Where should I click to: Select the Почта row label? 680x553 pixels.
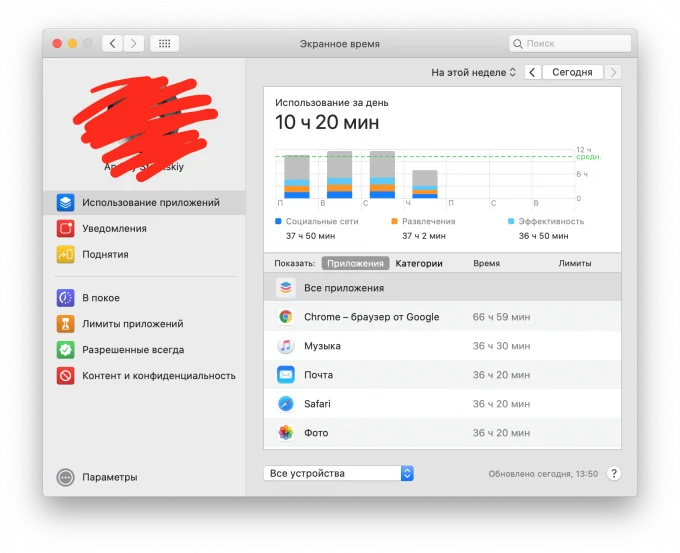318,375
